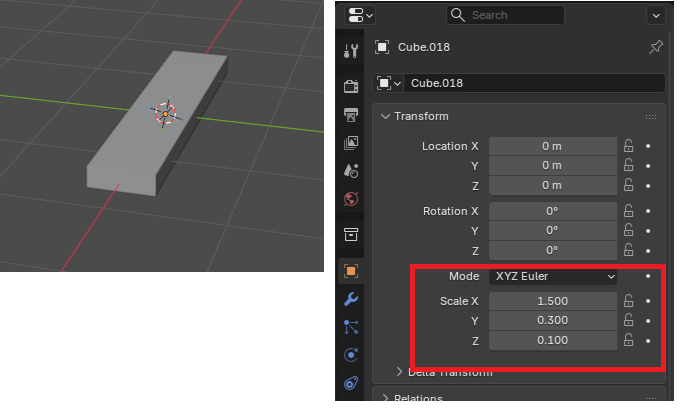
Task: Open the rotation Mode XYZ Euler dropdown
Action: coord(553,277)
